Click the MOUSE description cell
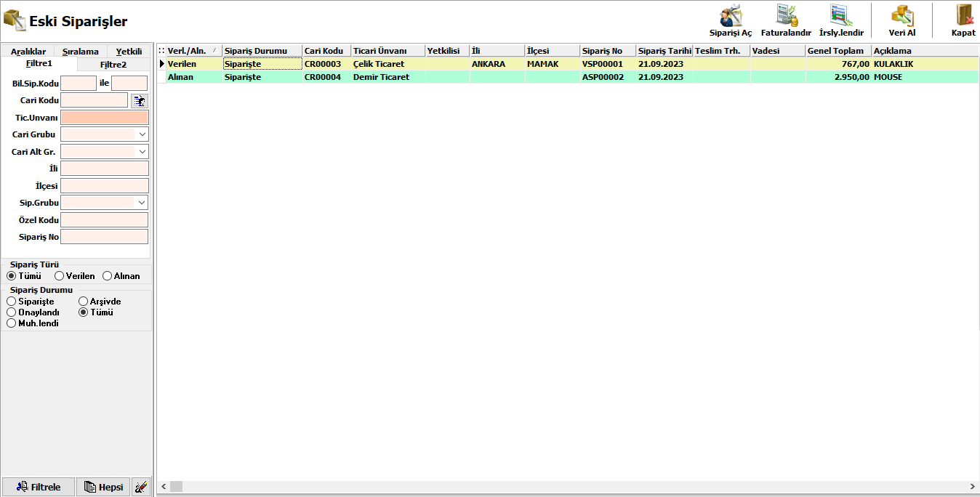This screenshot has height=497, width=980. point(925,77)
